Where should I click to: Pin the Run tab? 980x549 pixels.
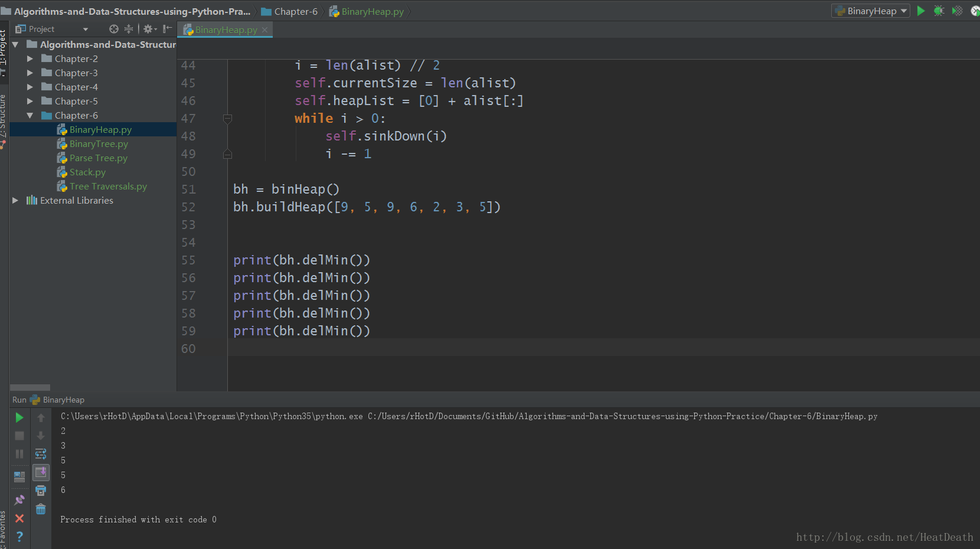coord(19,500)
